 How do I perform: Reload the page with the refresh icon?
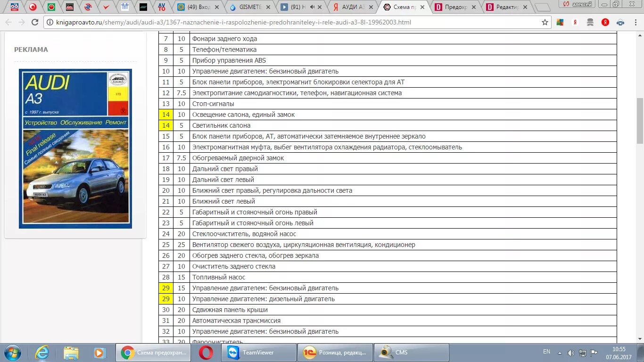point(35,22)
